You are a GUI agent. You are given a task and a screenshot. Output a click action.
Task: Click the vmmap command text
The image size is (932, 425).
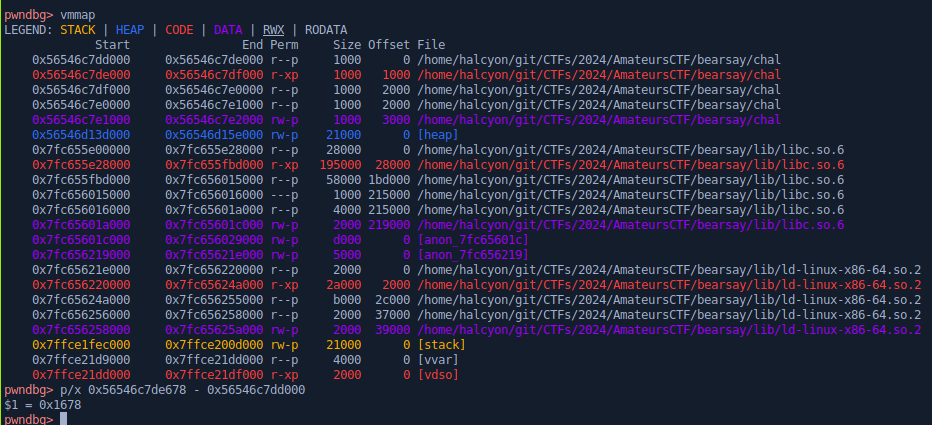click(x=82, y=15)
